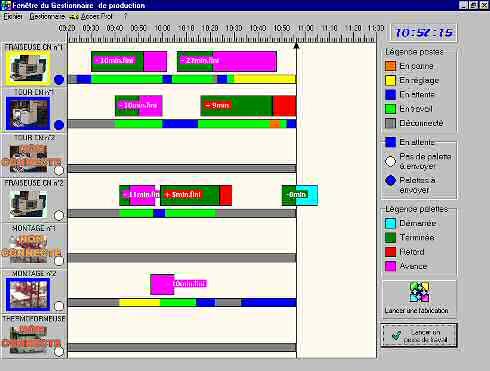The image size is (490, 371).
Task: Select the FRAISEUSE CN n°1 machine thumbnail
Action: (28, 68)
